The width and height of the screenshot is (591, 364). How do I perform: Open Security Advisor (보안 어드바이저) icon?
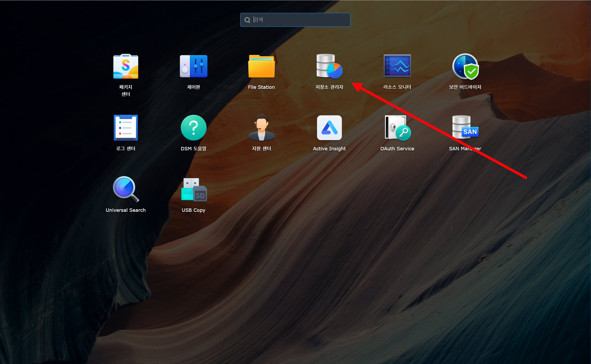(x=465, y=66)
